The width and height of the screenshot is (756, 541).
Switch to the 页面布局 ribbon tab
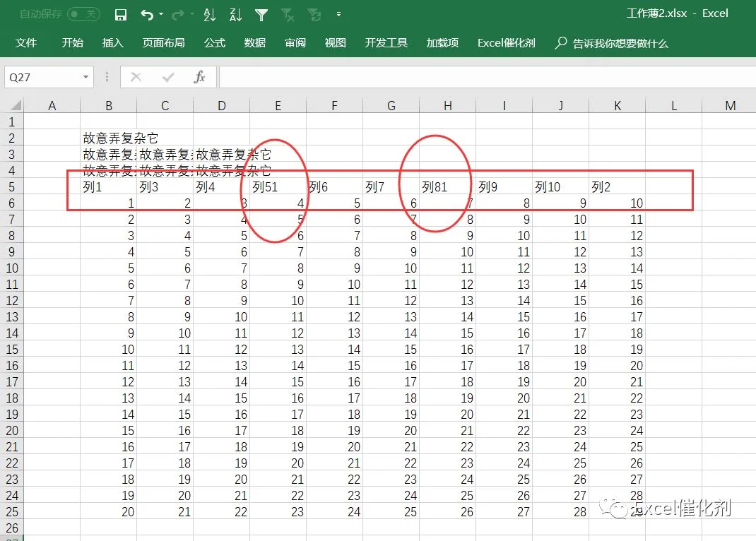tap(163, 43)
